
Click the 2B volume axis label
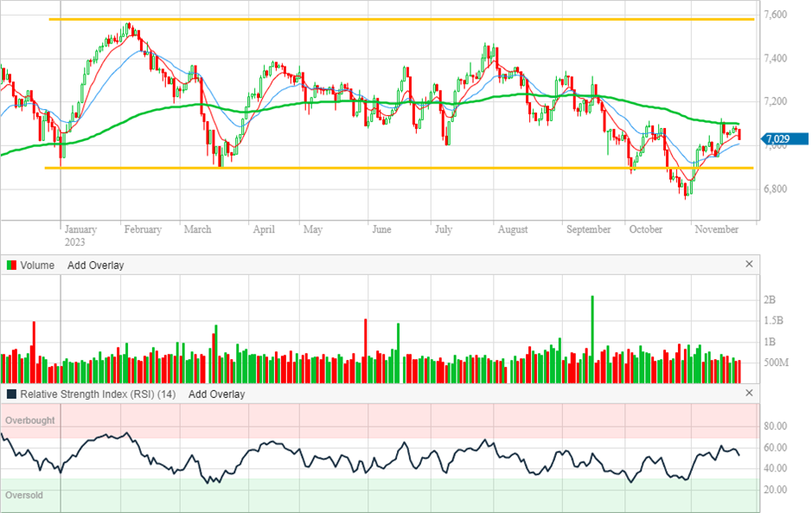[770, 300]
